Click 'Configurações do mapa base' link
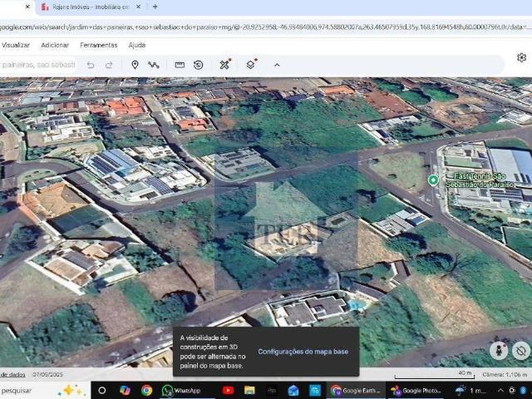The width and height of the screenshot is (532, 399). coord(303,352)
